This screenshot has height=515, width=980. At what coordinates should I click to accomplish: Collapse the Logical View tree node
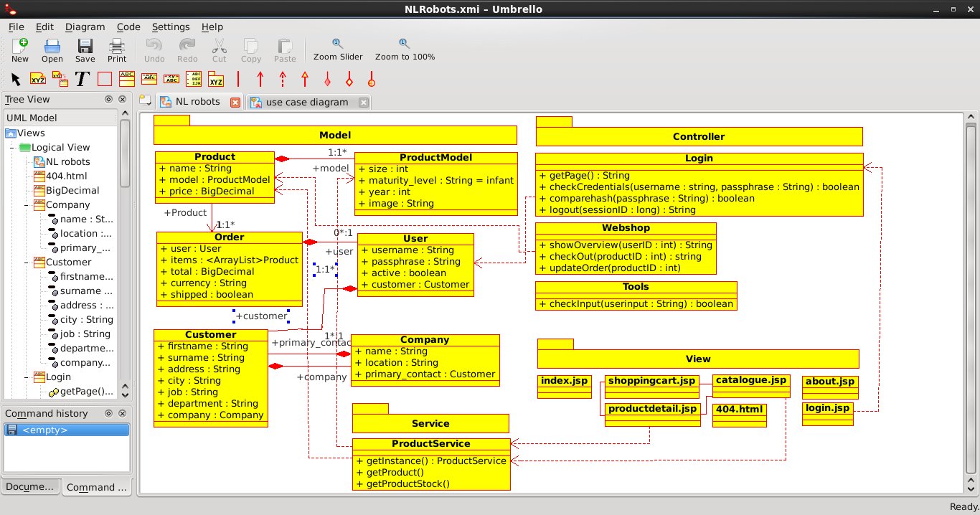12,148
